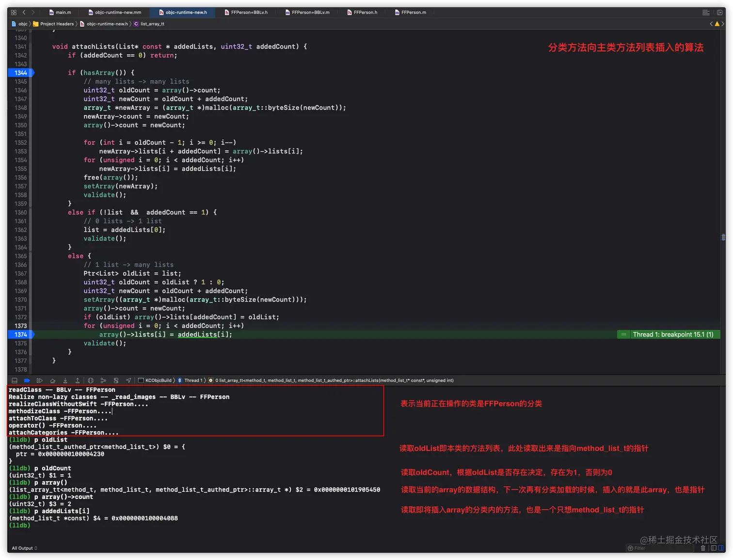Open the All Output dropdown
The height and width of the screenshot is (560, 733).
pyautogui.click(x=23, y=548)
